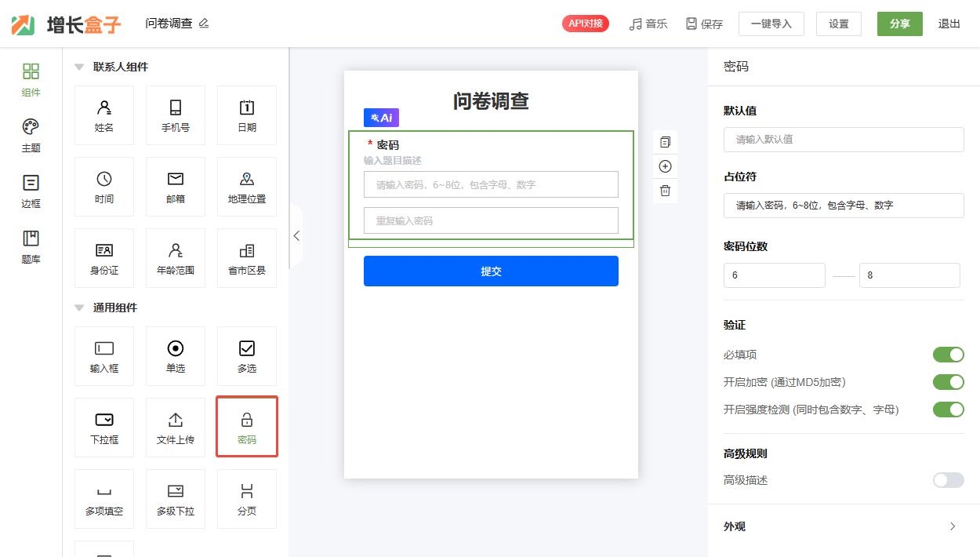Open the 设置 settings button

[839, 24]
